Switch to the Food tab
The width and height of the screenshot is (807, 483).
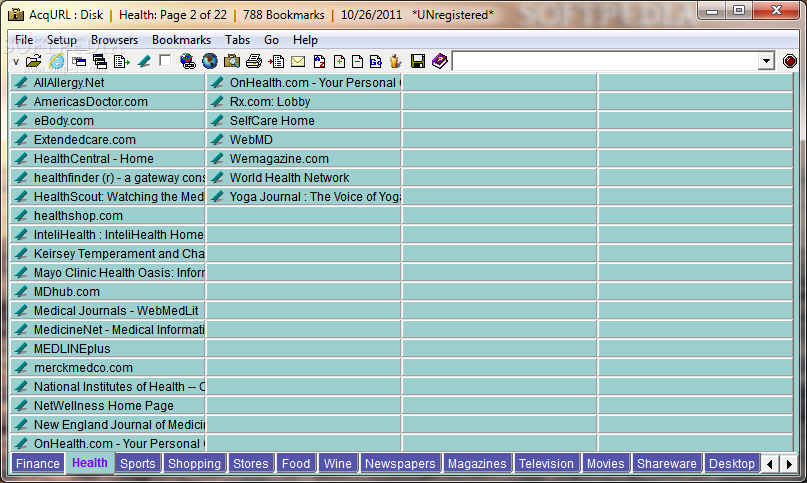[296, 463]
